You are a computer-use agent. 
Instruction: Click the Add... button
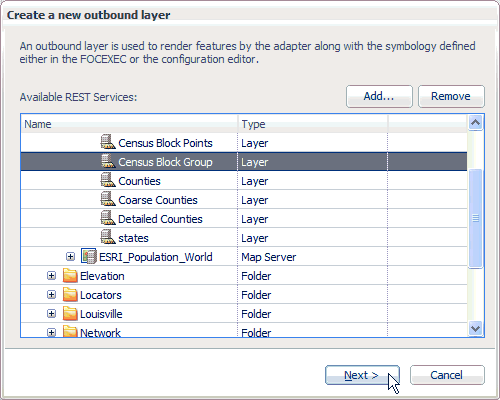pyautogui.click(x=379, y=96)
